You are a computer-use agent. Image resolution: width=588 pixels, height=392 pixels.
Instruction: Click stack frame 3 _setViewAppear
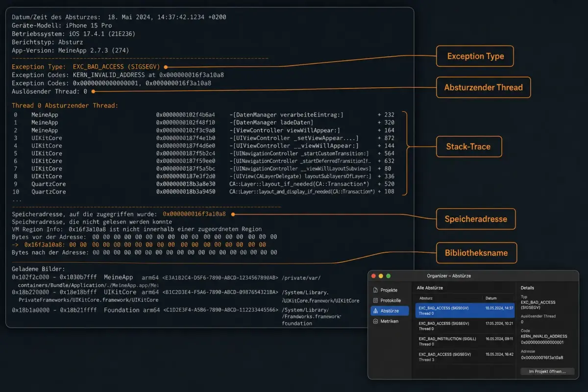(x=204, y=138)
